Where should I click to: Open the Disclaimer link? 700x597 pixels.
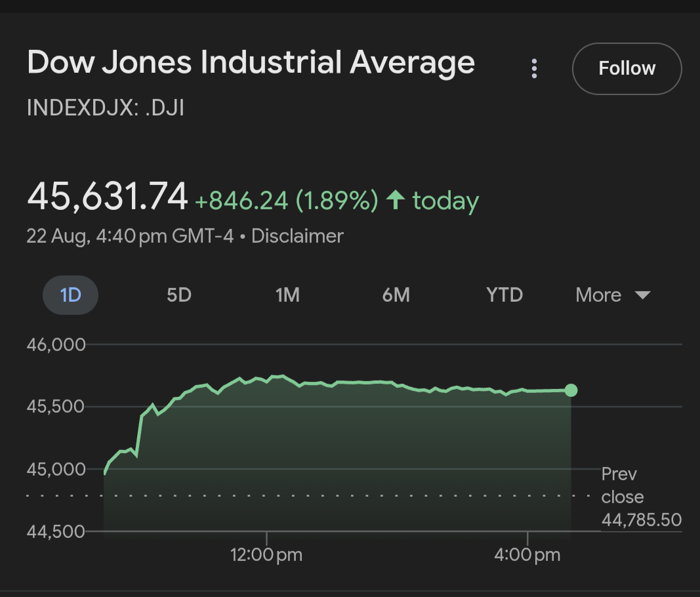[297, 236]
